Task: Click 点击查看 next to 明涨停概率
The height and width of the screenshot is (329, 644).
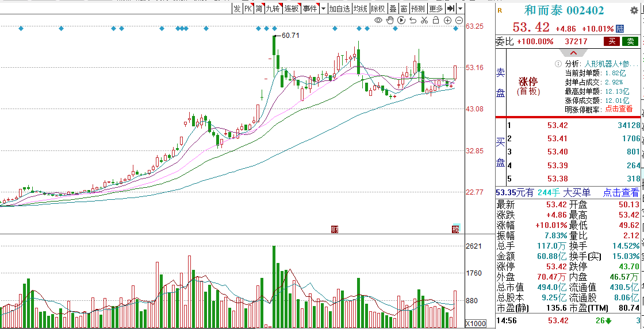Action: pyautogui.click(x=619, y=109)
